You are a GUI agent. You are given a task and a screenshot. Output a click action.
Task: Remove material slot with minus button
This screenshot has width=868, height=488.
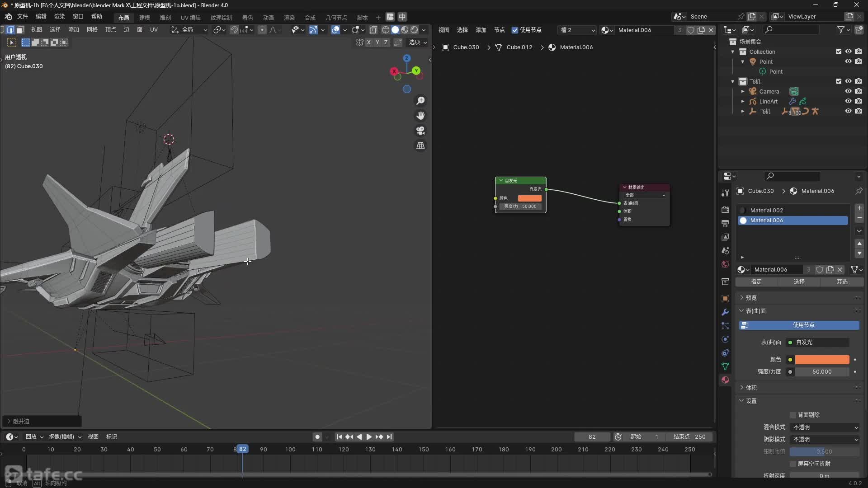click(x=859, y=218)
